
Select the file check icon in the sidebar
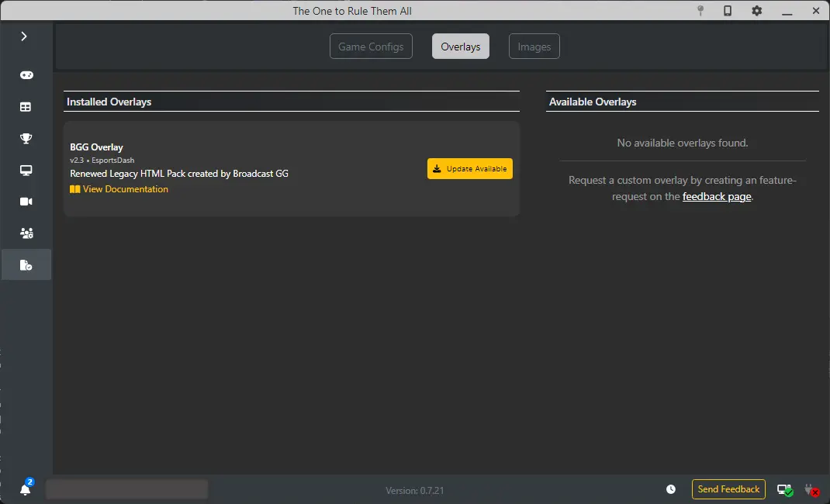pyautogui.click(x=26, y=265)
